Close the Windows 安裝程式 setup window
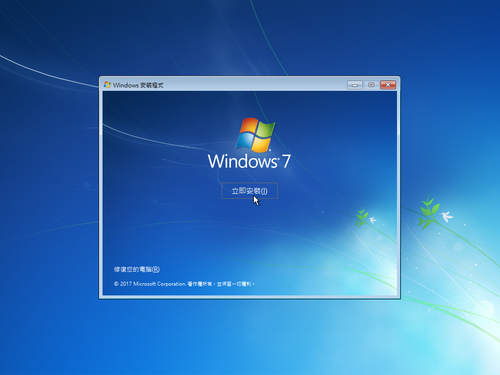Viewport: 500px width, 375px height. (388, 85)
